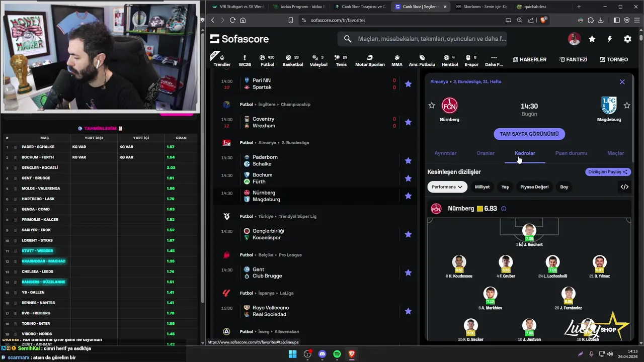This screenshot has width=644, height=362.
Task: Open Trendyol Süper Lig league header
Action: tap(297, 216)
